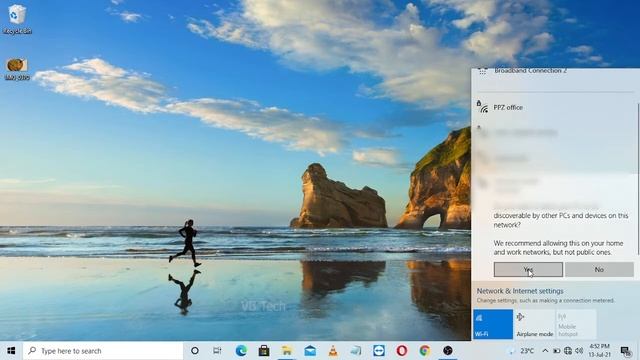This screenshot has height=360, width=640.
Task: Launch Opera browser from taskbar
Action: pyautogui.click(x=402, y=351)
